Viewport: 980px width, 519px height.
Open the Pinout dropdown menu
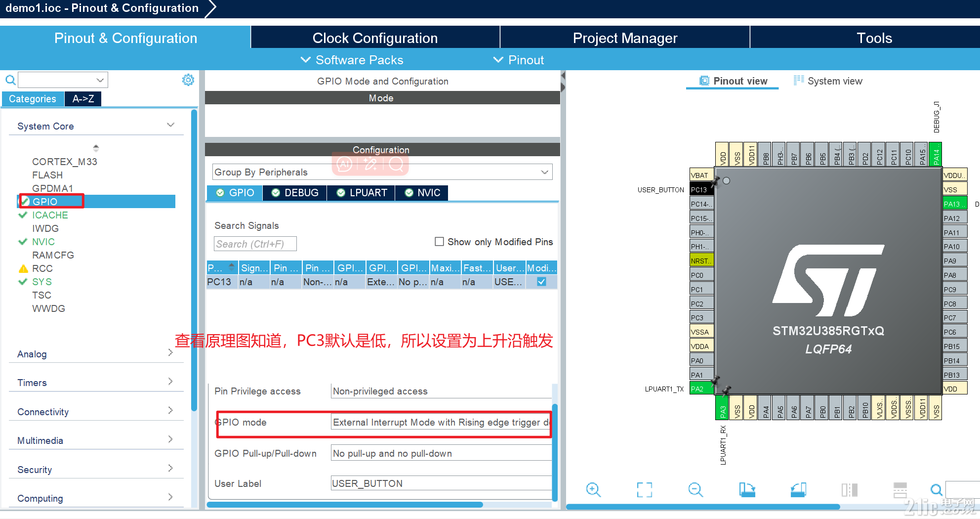[x=518, y=60]
